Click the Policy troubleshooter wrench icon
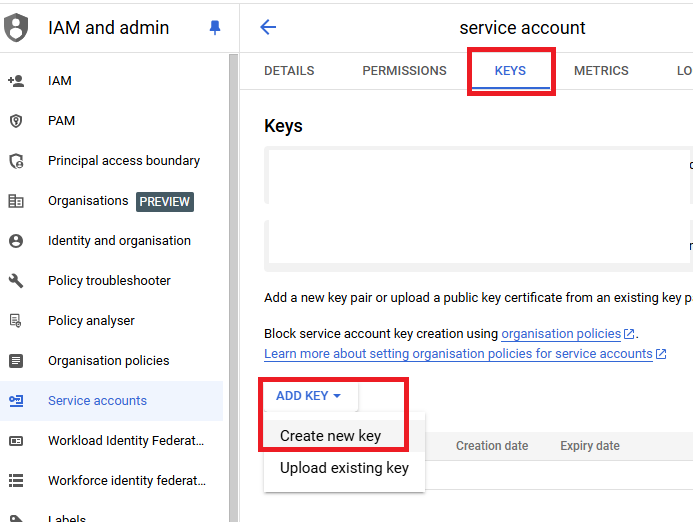The width and height of the screenshot is (693, 522). (x=16, y=281)
